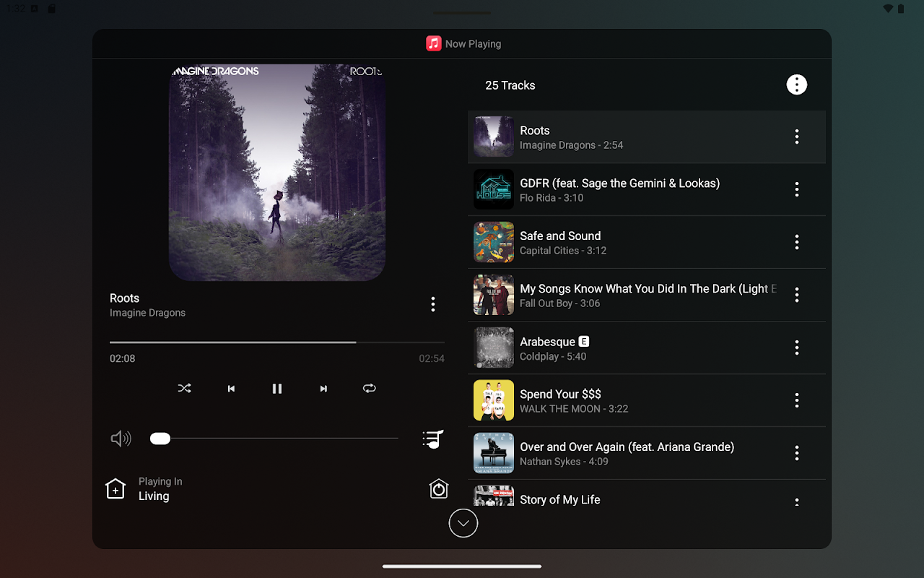
Task: Skip to the next track
Action: [x=323, y=389]
